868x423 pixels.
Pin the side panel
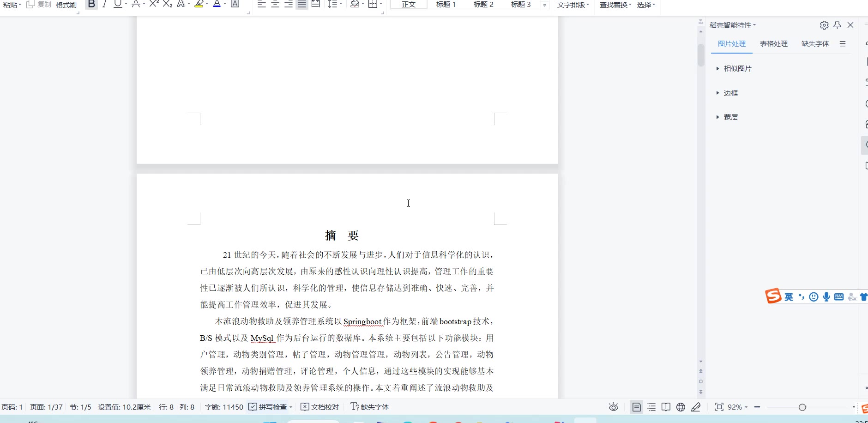point(837,25)
